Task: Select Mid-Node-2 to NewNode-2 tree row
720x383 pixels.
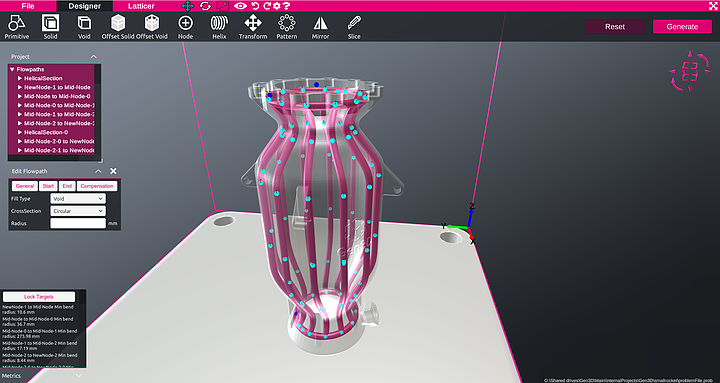Action: click(51, 123)
